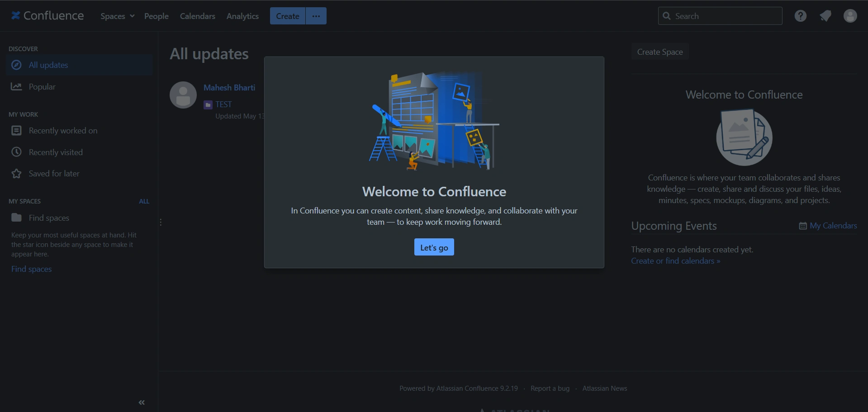Open the Calendars menu item
868x412 pixels.
pos(198,16)
